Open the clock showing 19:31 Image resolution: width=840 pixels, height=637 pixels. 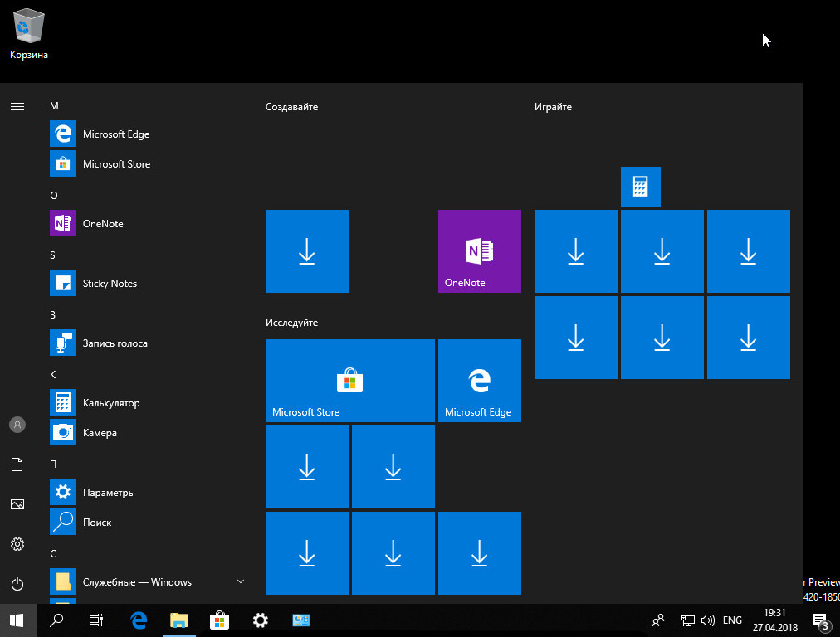tap(774, 620)
